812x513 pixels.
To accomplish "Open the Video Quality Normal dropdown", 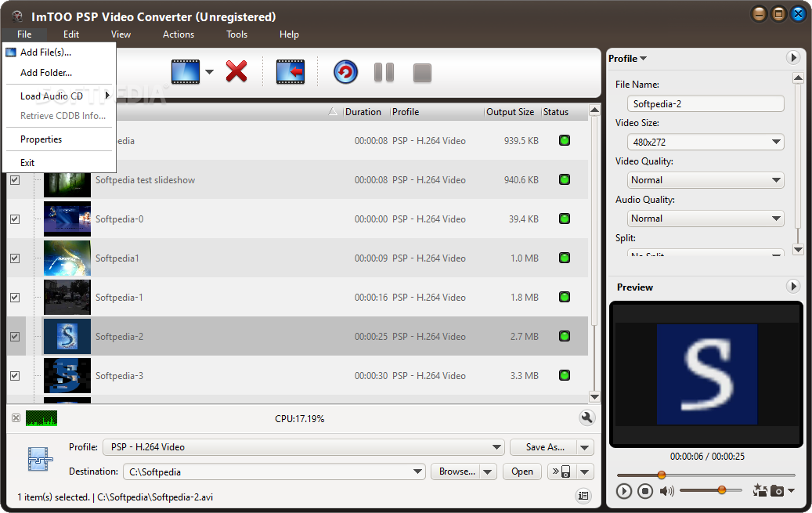I will click(706, 180).
